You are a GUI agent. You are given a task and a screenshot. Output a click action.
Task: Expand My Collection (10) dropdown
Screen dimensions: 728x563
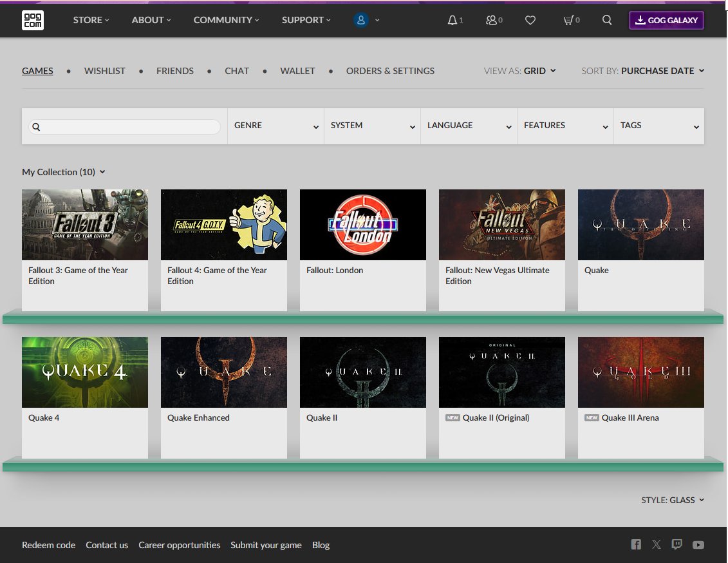pos(64,172)
